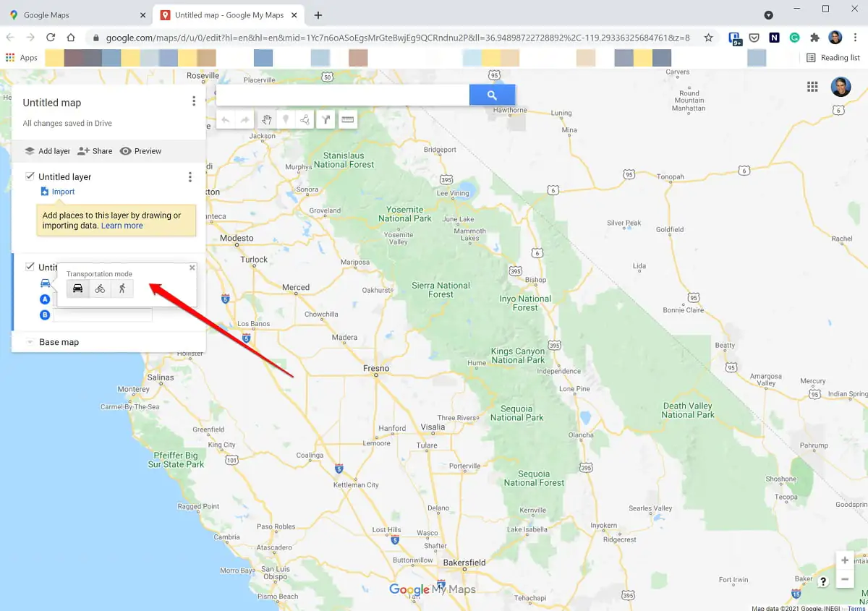
Task: Click the Terms link at map corner
Action: coord(857,608)
